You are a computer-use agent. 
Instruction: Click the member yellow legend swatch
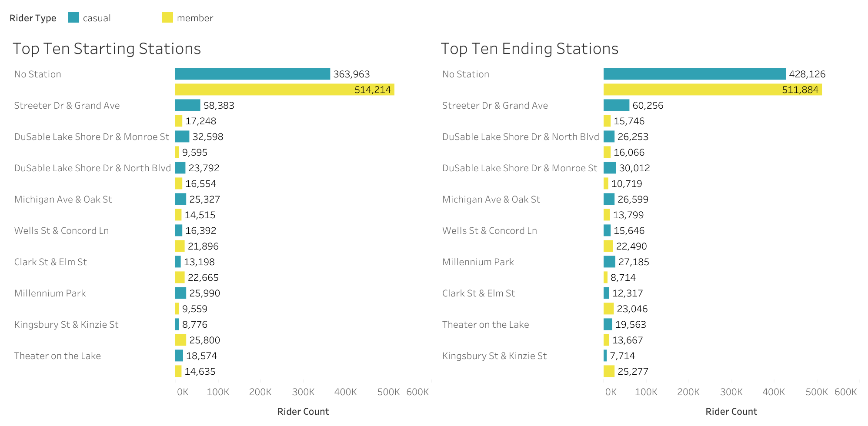(167, 17)
